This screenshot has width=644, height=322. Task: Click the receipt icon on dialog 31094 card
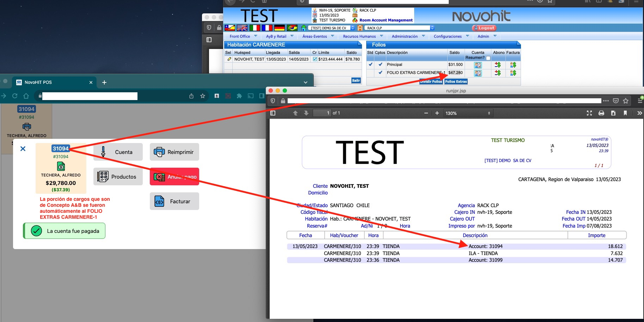(x=61, y=166)
